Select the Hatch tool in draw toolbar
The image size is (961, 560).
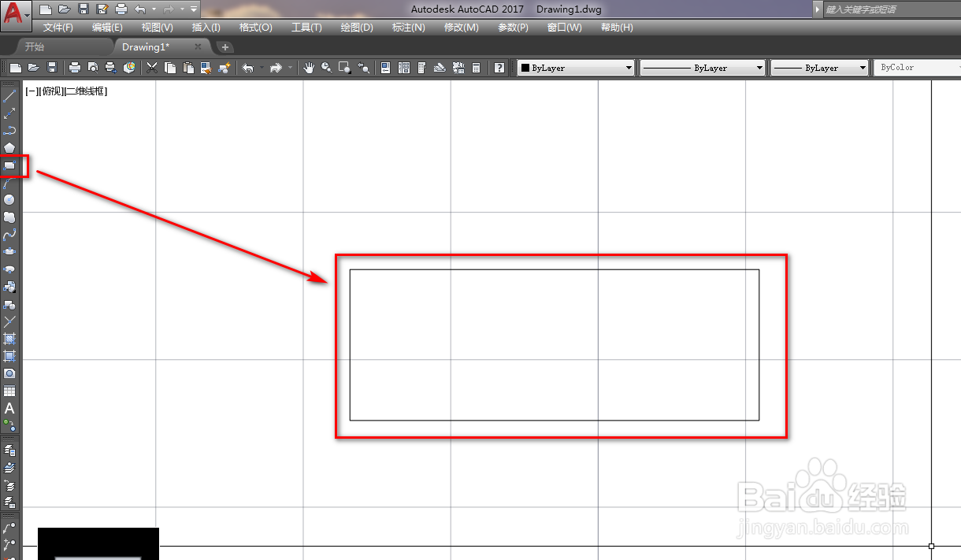pos(9,339)
